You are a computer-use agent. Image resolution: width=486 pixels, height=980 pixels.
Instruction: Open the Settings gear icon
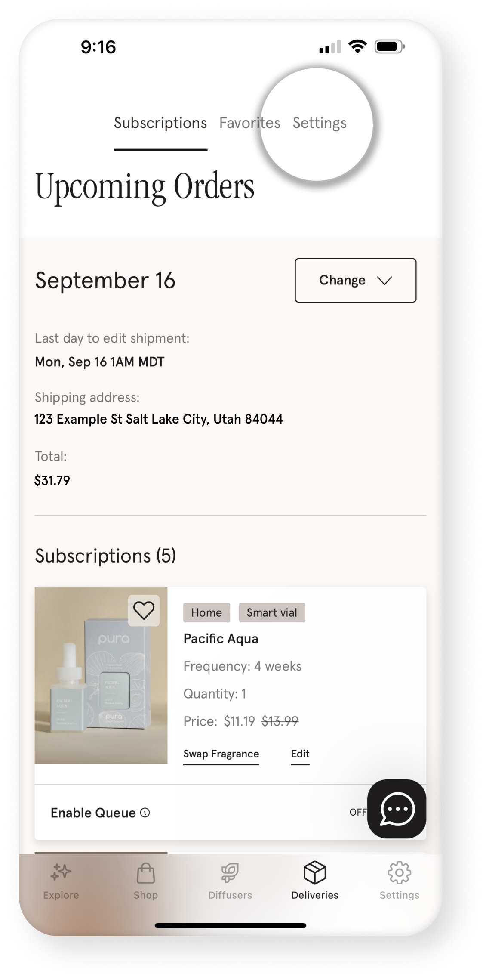click(x=399, y=873)
